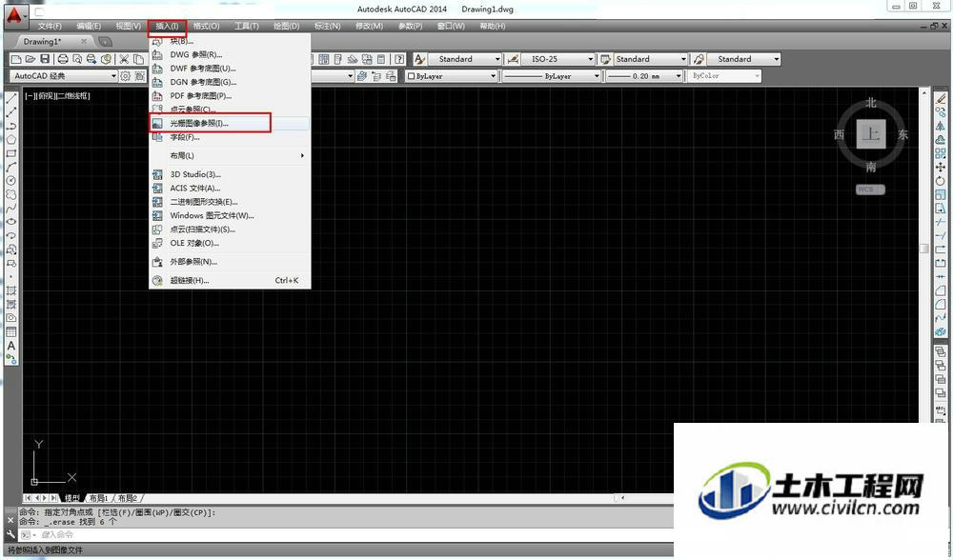Select the Rectangle drawing tool
The height and width of the screenshot is (560, 953).
click(10, 153)
